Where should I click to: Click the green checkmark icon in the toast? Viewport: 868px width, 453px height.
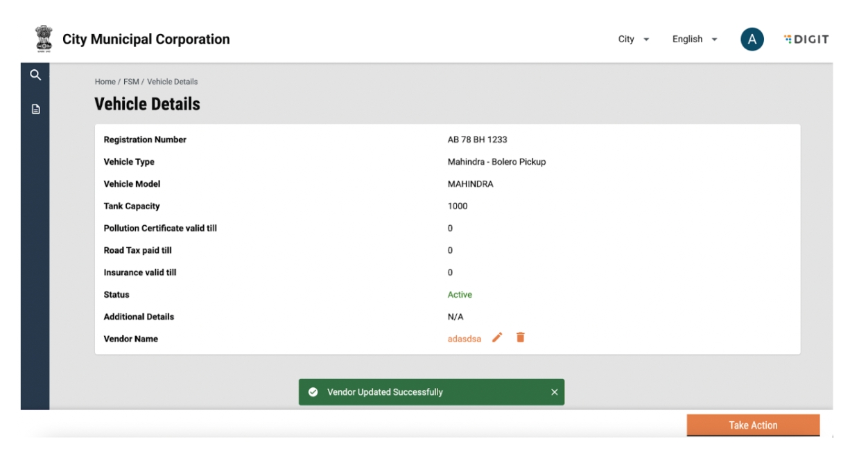click(313, 392)
